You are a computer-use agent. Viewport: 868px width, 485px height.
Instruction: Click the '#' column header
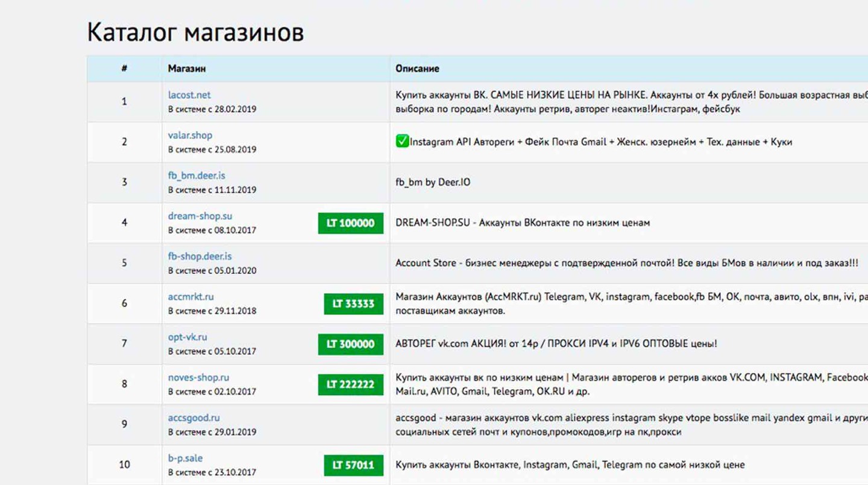click(x=124, y=69)
